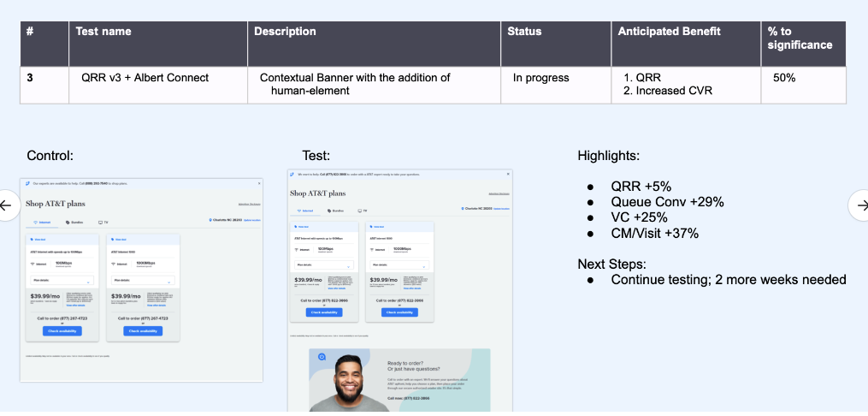Click Check availability in Control 100Mbps card
The image size is (868, 416).
[62, 330]
